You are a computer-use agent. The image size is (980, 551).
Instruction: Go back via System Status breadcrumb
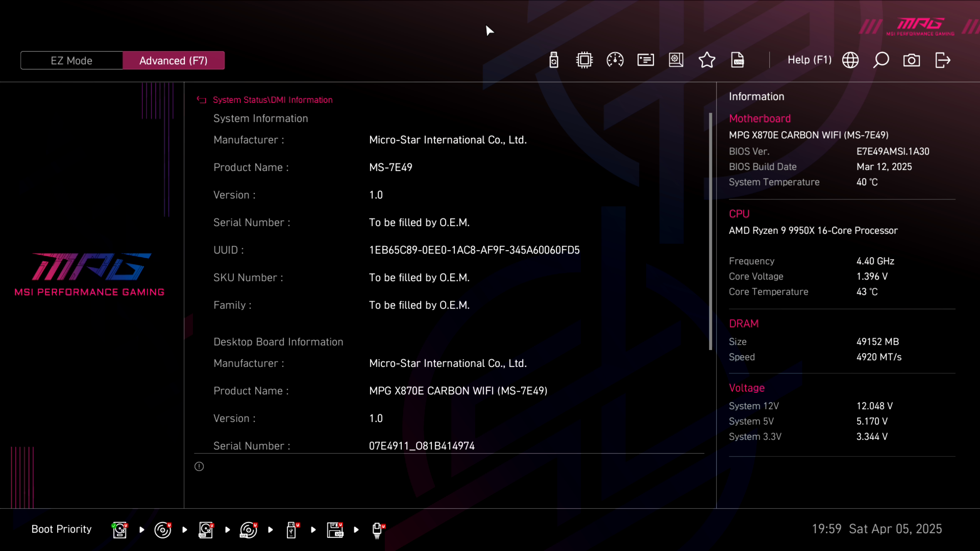point(240,100)
